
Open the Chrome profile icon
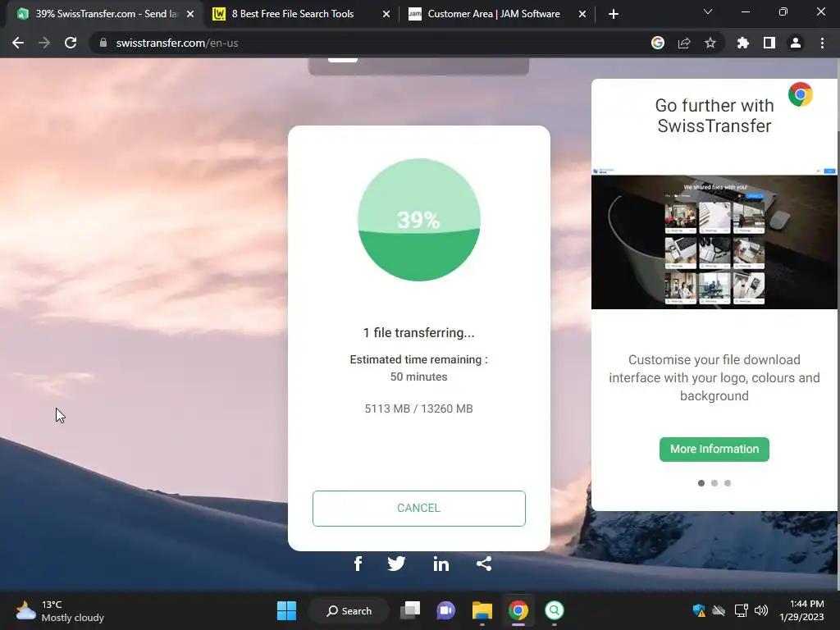point(796,43)
